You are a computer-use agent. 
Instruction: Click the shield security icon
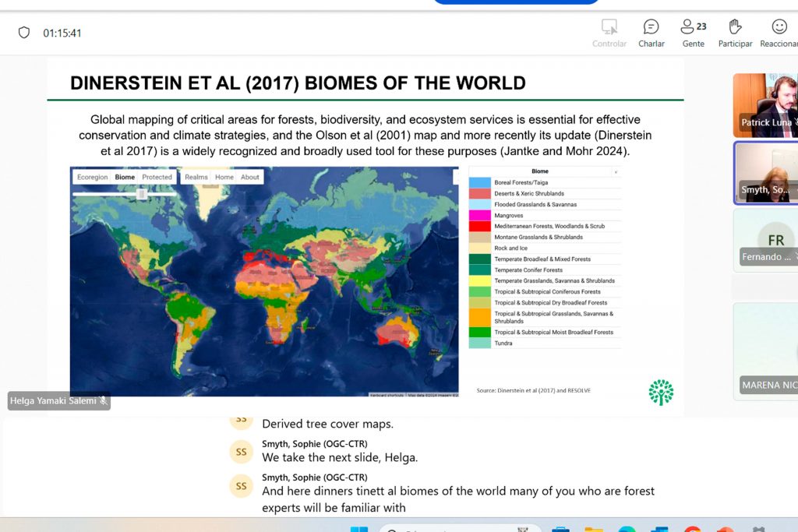24,33
